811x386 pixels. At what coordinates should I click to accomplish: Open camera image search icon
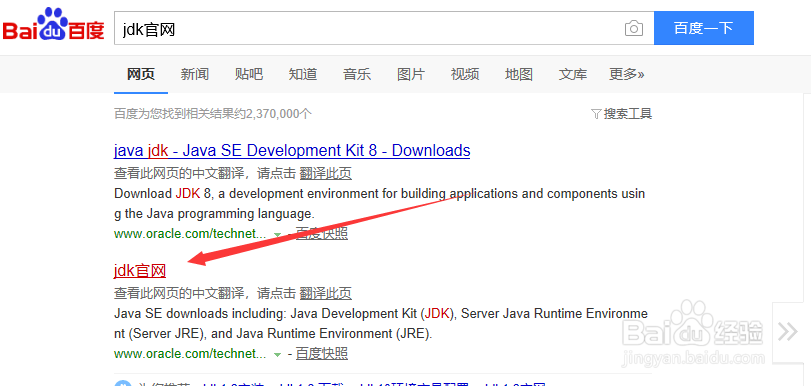634,28
